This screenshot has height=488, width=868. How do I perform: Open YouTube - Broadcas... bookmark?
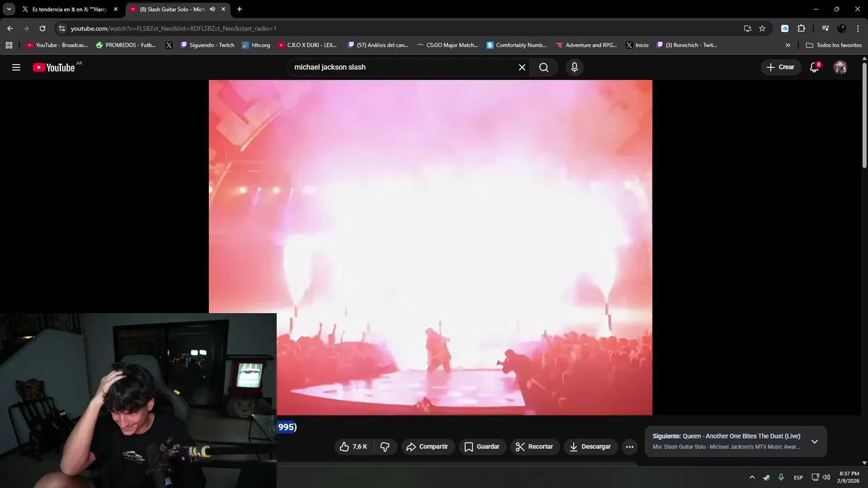(57, 45)
